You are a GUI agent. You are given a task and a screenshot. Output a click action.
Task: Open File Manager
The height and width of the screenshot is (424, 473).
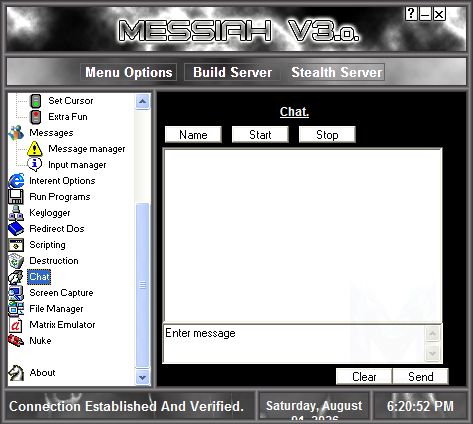[56, 309]
